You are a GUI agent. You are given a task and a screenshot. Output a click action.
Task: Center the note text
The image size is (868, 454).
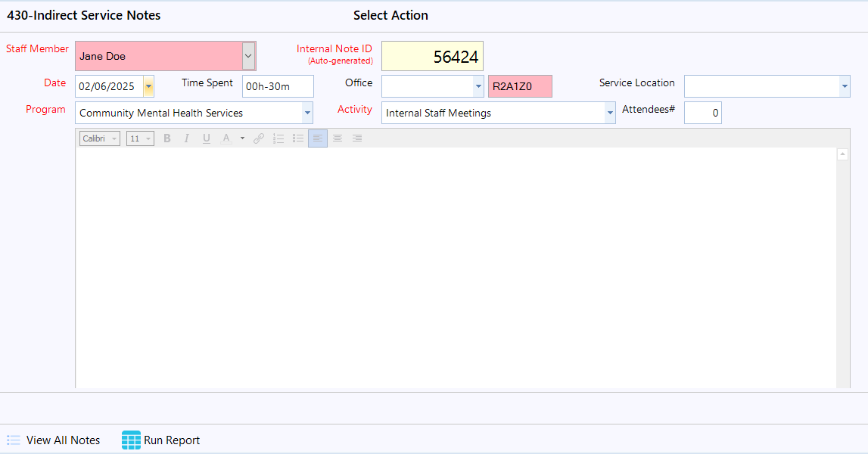tap(338, 138)
